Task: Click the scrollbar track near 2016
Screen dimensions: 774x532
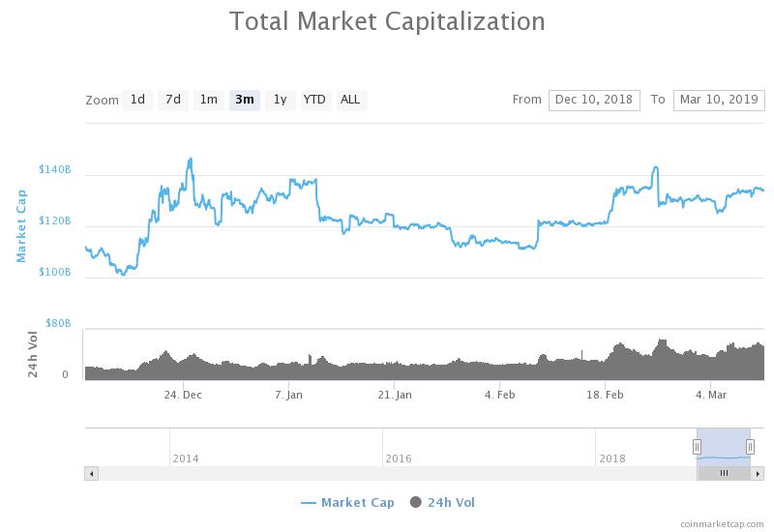Action: [x=397, y=473]
